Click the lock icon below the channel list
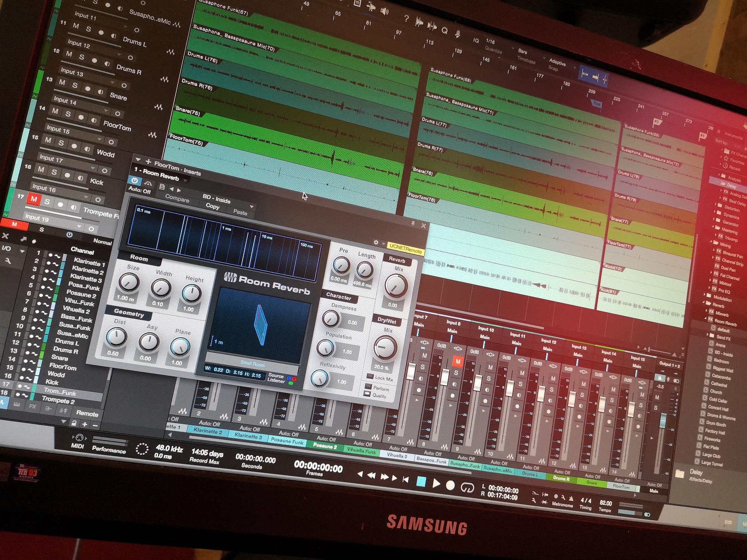The image size is (747, 560). [x=74, y=423]
